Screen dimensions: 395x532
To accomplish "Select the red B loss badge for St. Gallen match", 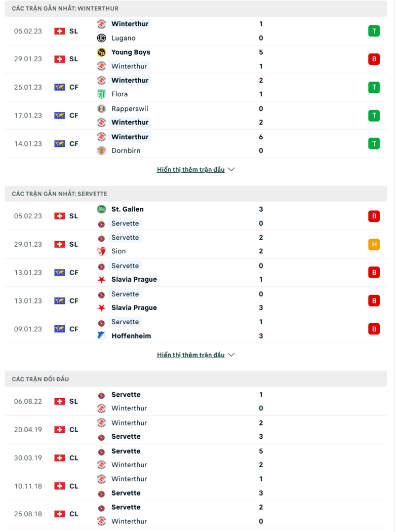I will (374, 216).
